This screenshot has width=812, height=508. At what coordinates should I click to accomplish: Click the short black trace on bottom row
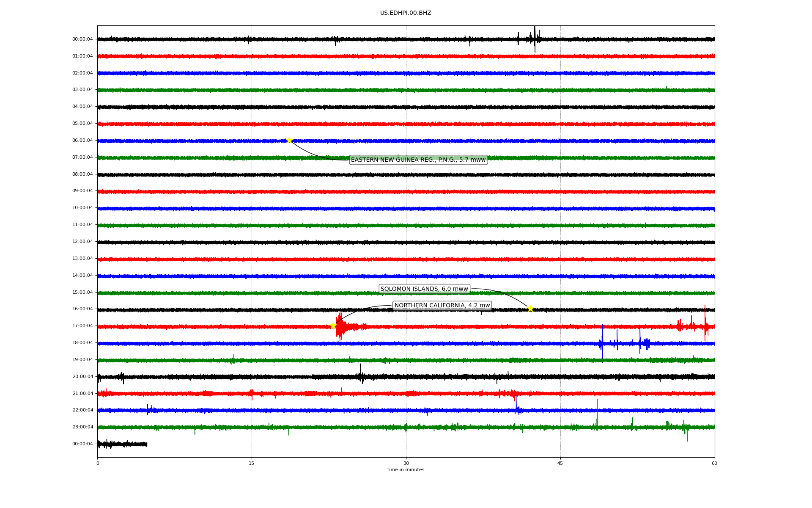[123, 444]
